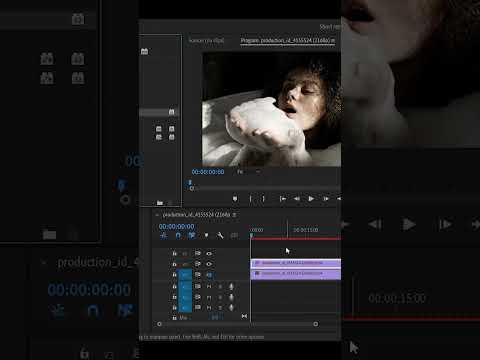Toggle lock on the Mix track
The height and width of the screenshot is (360, 480).
(174, 318)
